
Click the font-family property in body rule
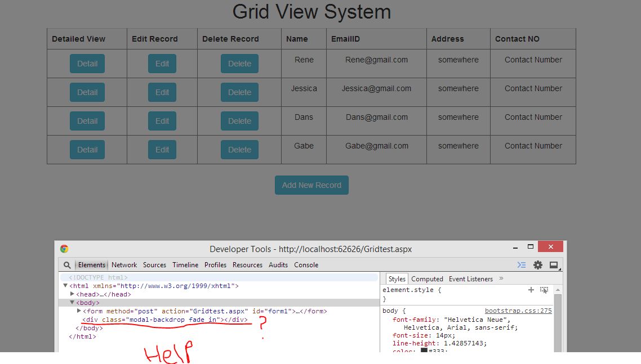pyautogui.click(x=415, y=320)
